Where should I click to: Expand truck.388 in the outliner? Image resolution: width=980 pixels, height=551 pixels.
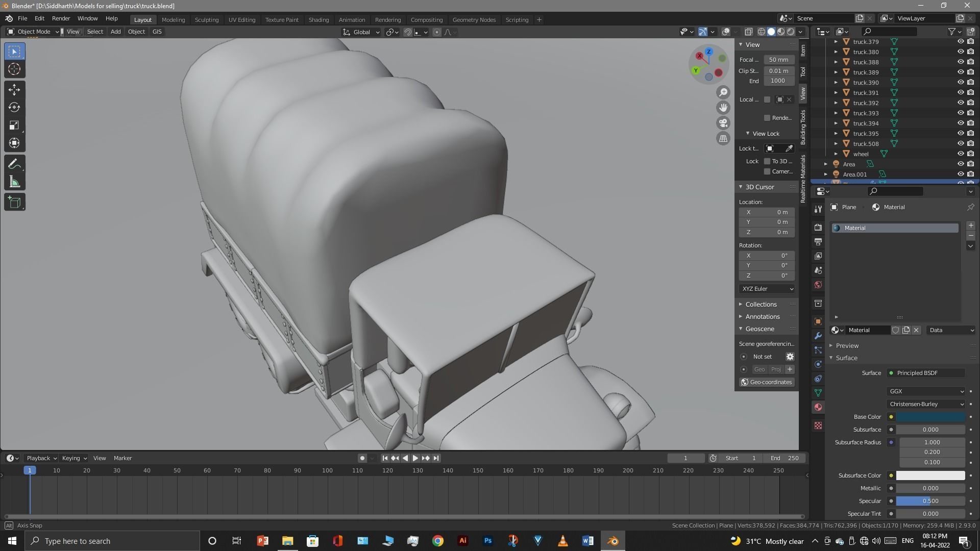836,62
